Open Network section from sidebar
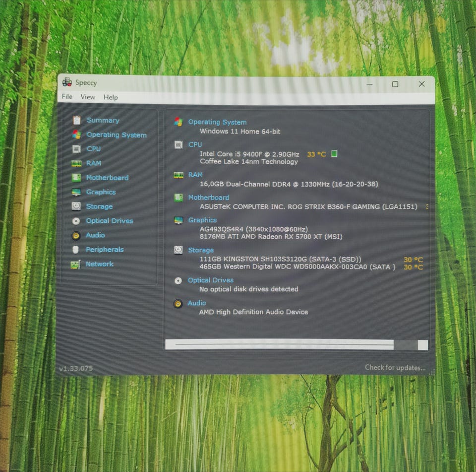The image size is (476, 472). tap(100, 264)
